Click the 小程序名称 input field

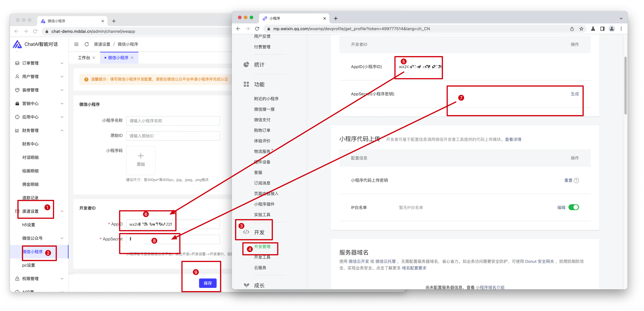pyautogui.click(x=173, y=121)
